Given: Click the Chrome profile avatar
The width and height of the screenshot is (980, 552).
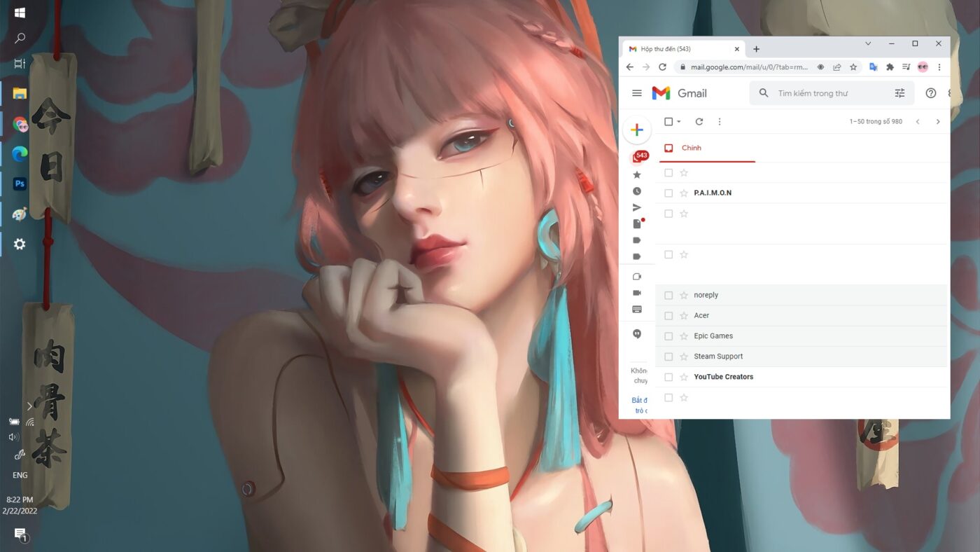Looking at the screenshot, I should coord(923,67).
